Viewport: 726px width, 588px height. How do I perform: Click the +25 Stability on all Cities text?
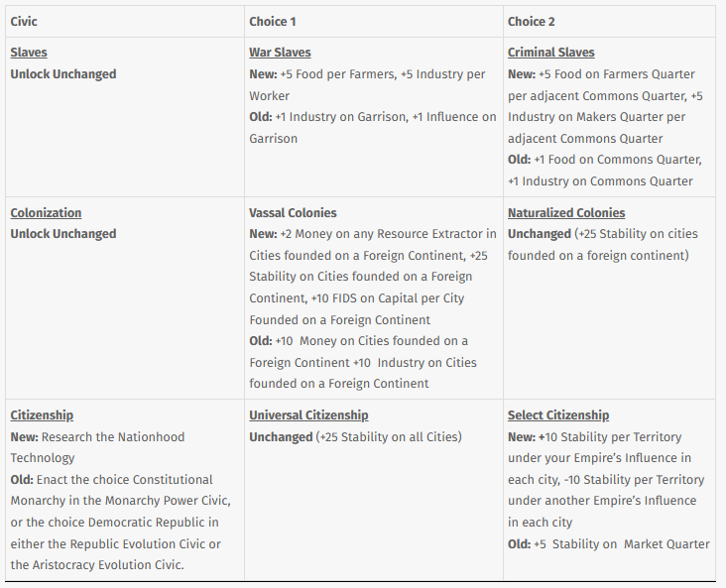389,436
